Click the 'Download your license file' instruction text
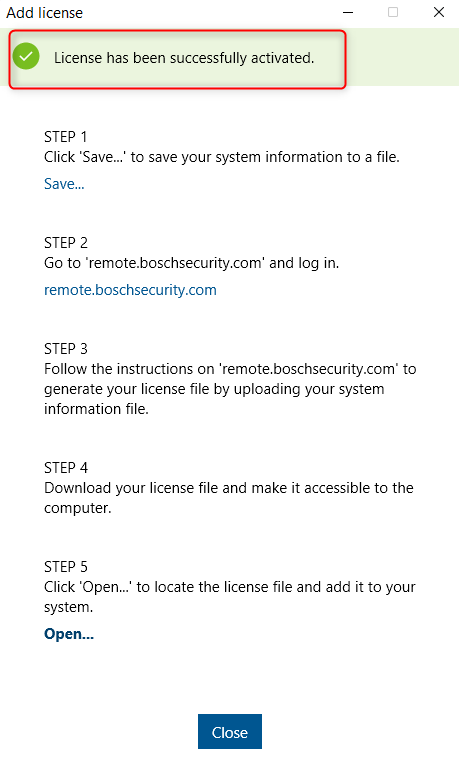This screenshot has height=773, width=459. tap(229, 497)
